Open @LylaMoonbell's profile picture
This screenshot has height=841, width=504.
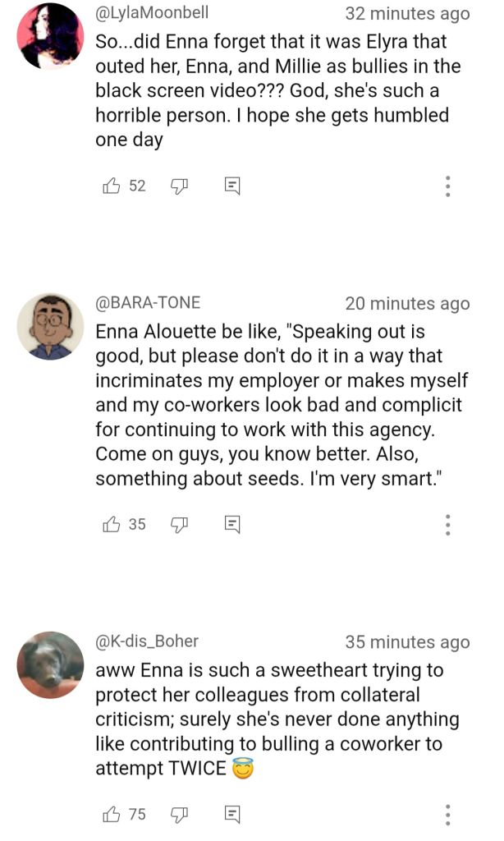(51, 36)
